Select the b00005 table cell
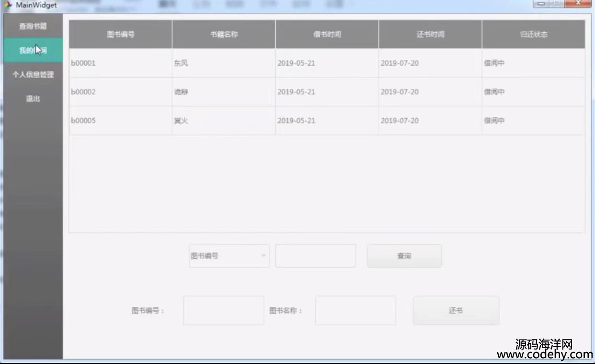Image resolution: width=595 pixels, height=364 pixels. (x=121, y=120)
